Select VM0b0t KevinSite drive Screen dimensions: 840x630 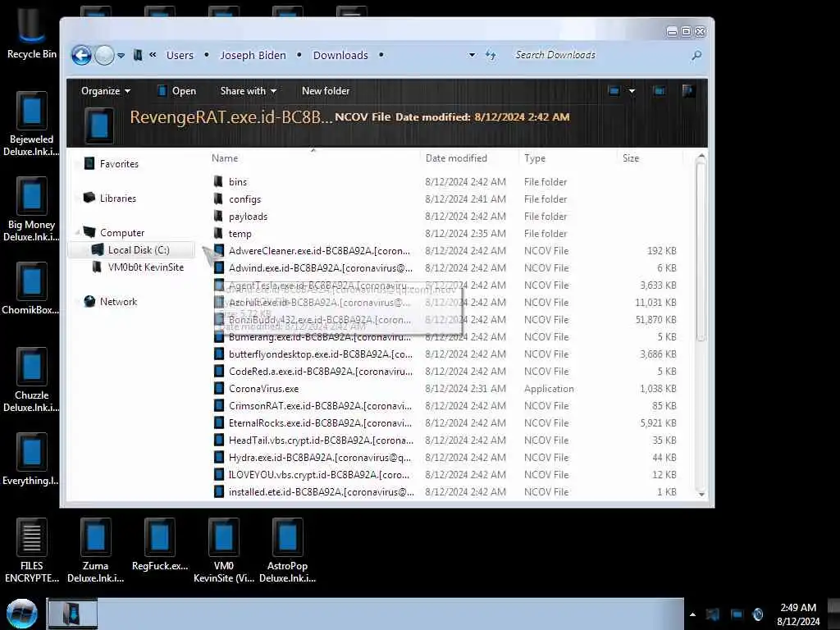pos(138,267)
